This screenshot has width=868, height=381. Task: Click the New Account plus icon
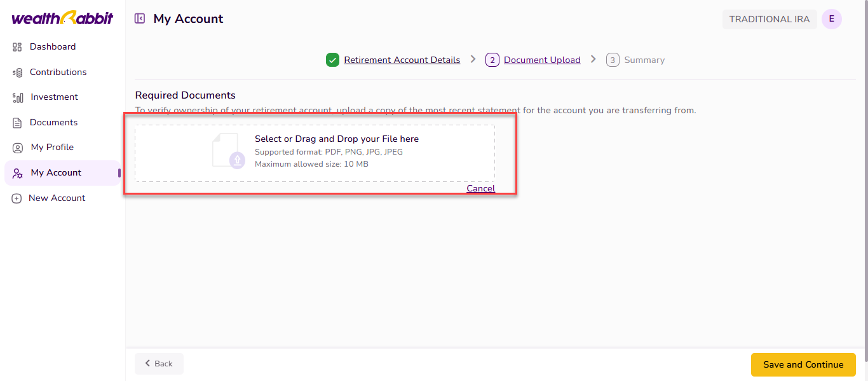coord(17,198)
